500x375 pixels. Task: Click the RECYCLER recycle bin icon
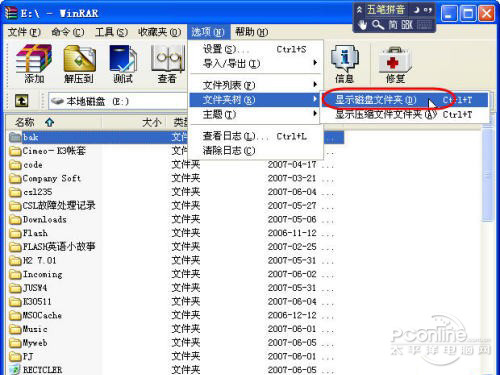15,370
